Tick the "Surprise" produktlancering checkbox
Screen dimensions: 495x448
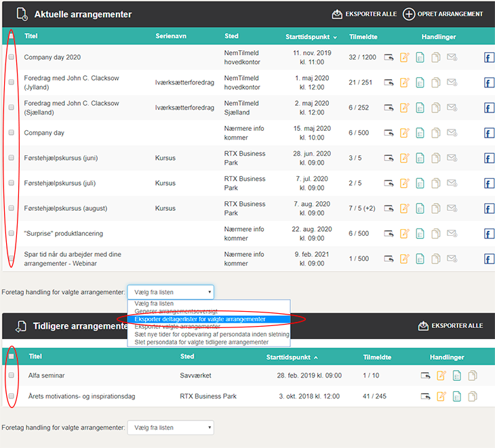[x=12, y=233]
